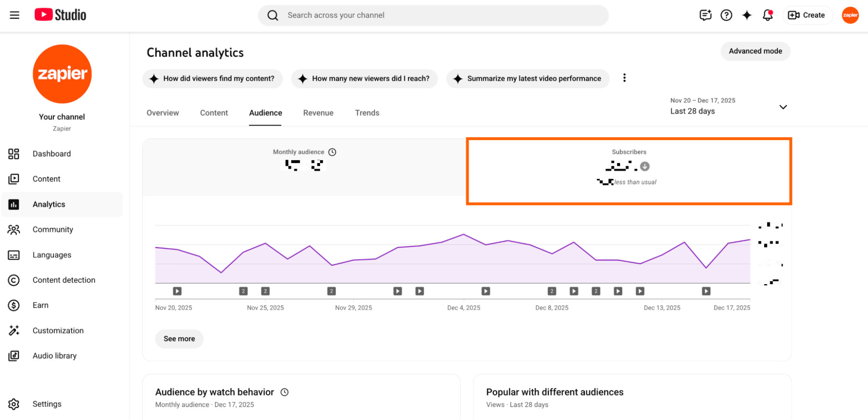The height and width of the screenshot is (420, 868).
Task: Open the notifications bell
Action: [x=767, y=15]
